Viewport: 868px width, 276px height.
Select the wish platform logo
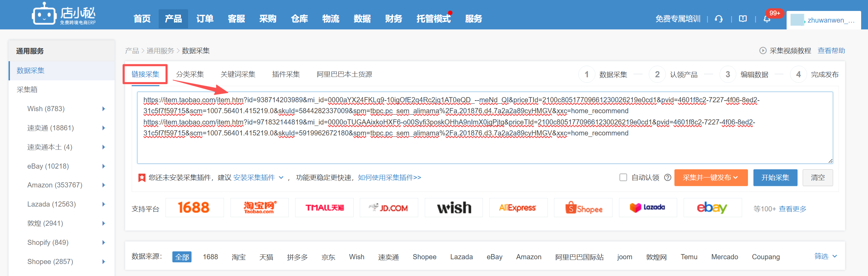(x=454, y=208)
